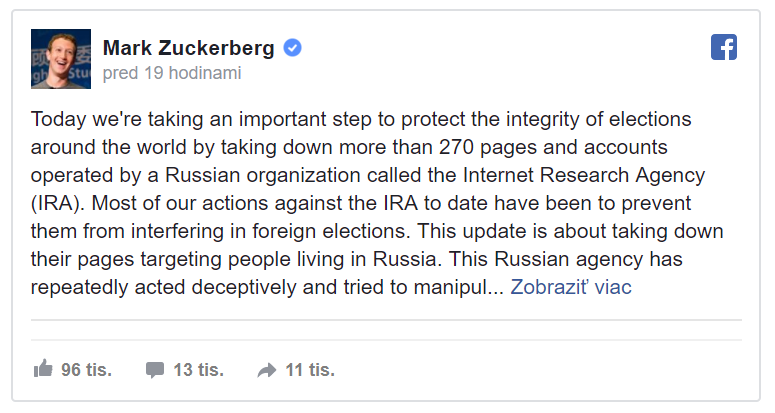Screen dimensions: 775x413
Task: Click the speech bubble comment icon
Action: coord(155,370)
